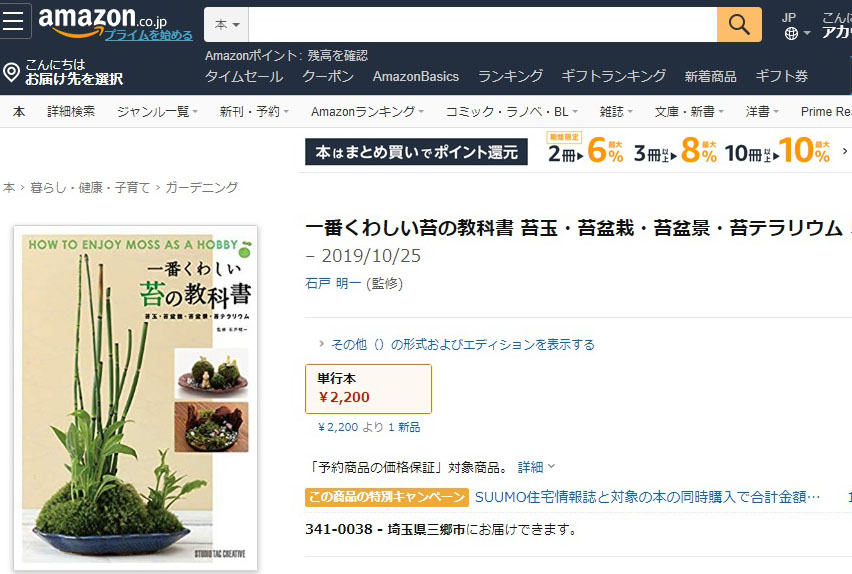This screenshot has width=852, height=574.
Task: Open the hamburger menu icon
Action: click(14, 21)
